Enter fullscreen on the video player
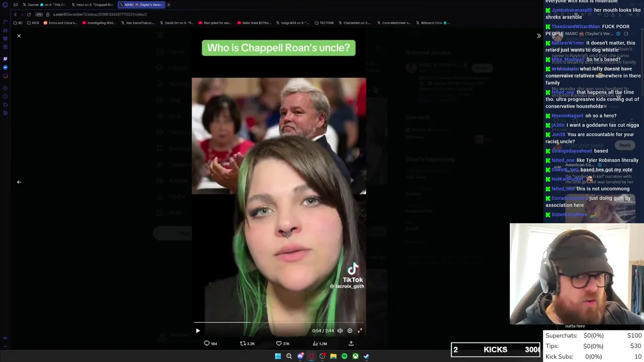 tap(360, 331)
